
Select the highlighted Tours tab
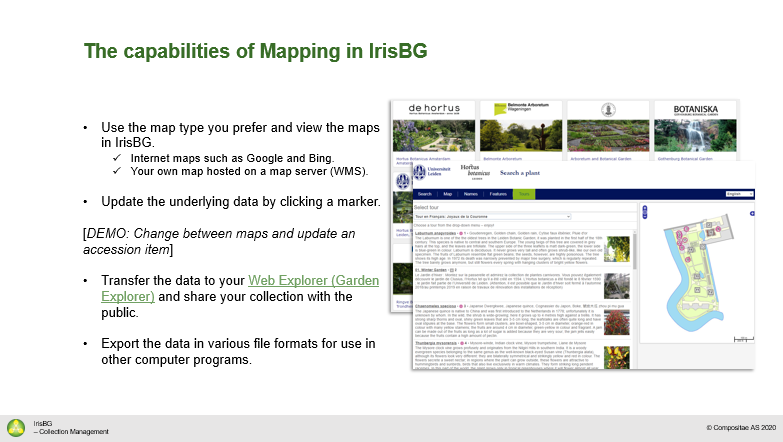pyautogui.click(x=524, y=194)
